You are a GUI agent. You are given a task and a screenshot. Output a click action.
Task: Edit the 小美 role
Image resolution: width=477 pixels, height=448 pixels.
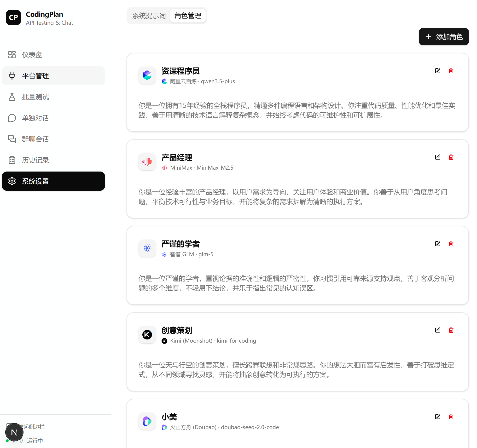437,417
